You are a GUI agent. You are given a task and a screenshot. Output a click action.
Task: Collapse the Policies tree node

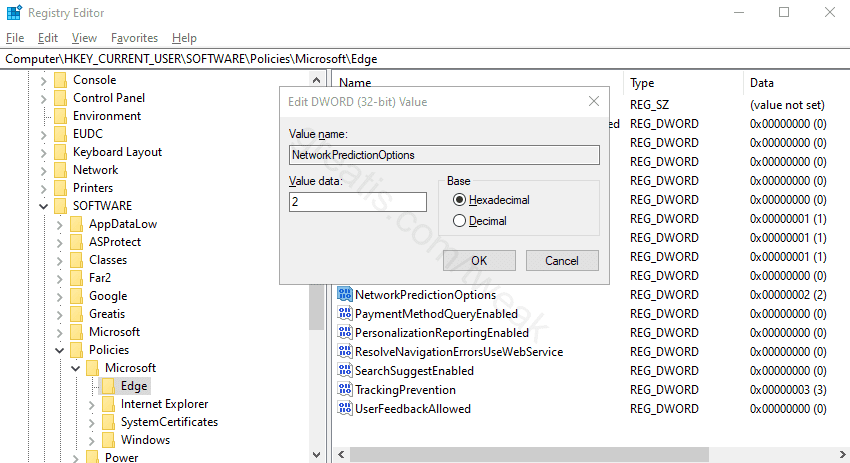pos(59,350)
